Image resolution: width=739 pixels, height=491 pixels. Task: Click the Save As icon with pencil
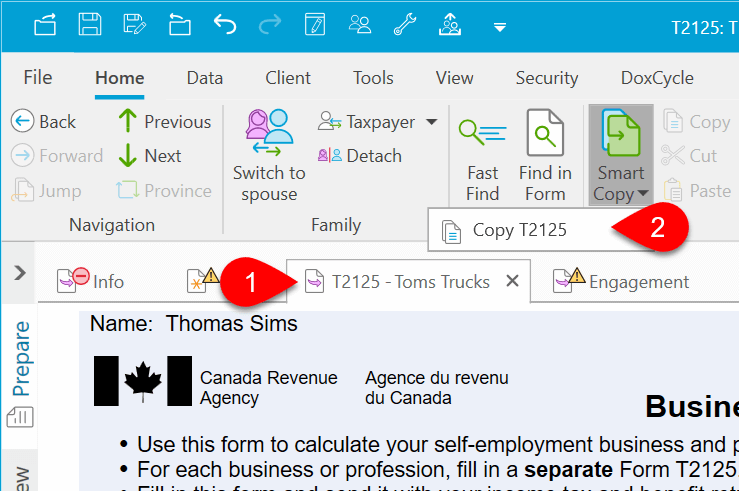tap(134, 24)
